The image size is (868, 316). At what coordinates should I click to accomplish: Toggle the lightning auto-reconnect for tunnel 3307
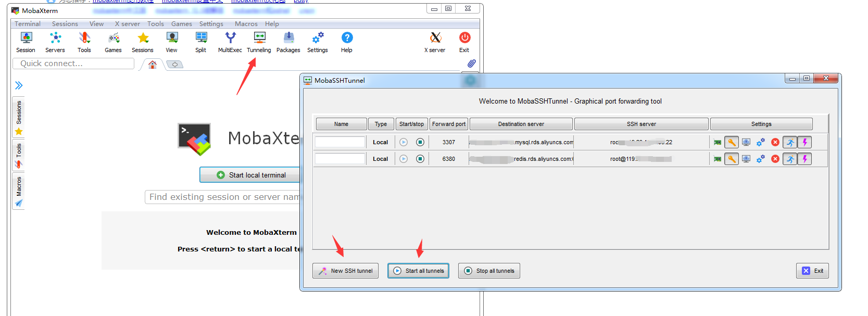804,142
